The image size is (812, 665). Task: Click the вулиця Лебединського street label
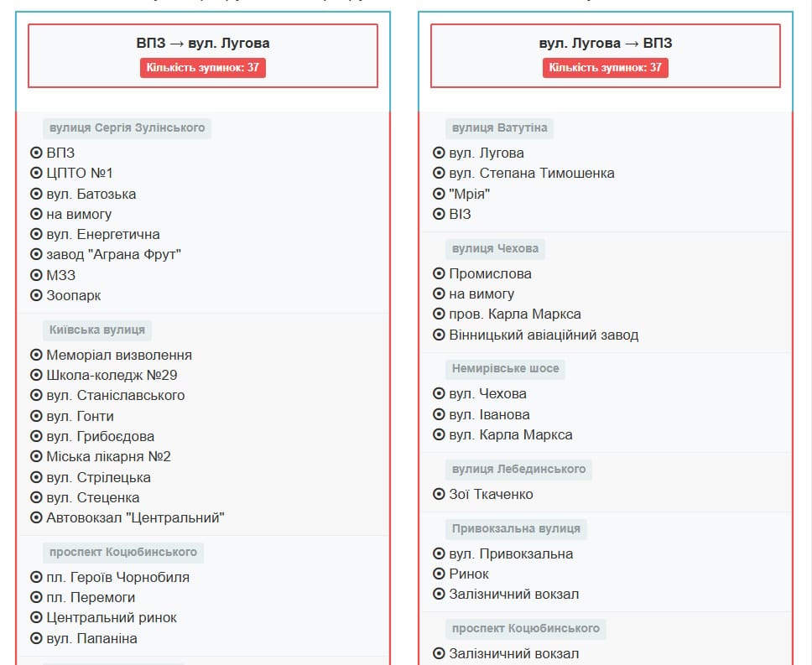[x=518, y=469]
